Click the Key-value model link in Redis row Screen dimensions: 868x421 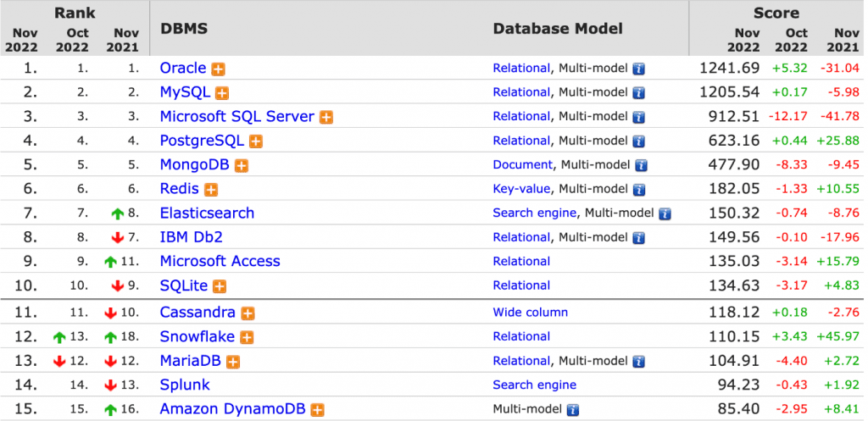521,189
